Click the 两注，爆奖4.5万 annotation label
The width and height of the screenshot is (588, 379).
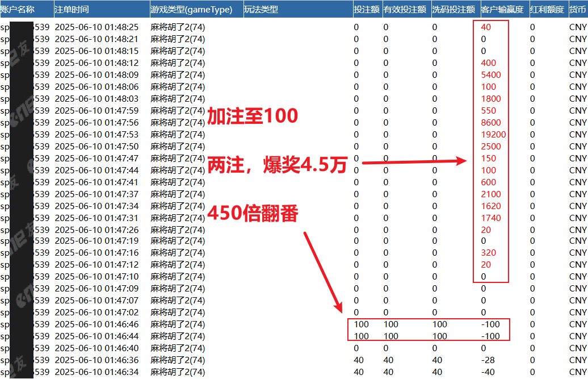[277, 165]
